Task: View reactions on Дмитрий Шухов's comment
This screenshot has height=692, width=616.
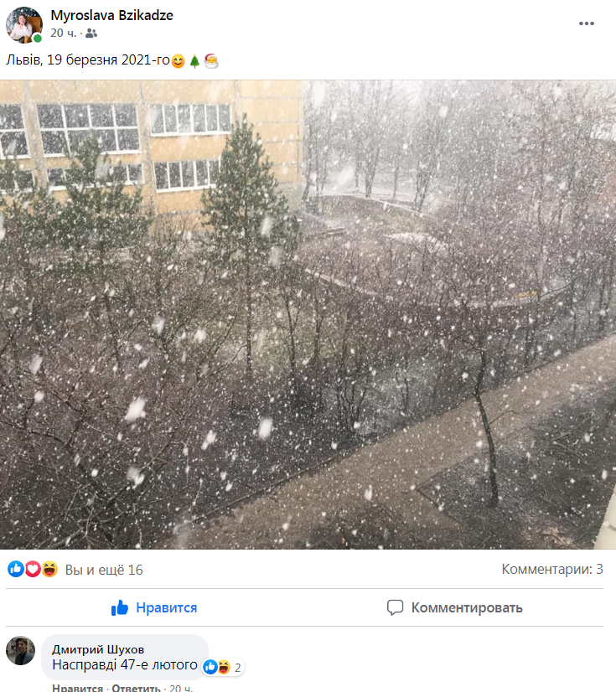Action: click(223, 667)
